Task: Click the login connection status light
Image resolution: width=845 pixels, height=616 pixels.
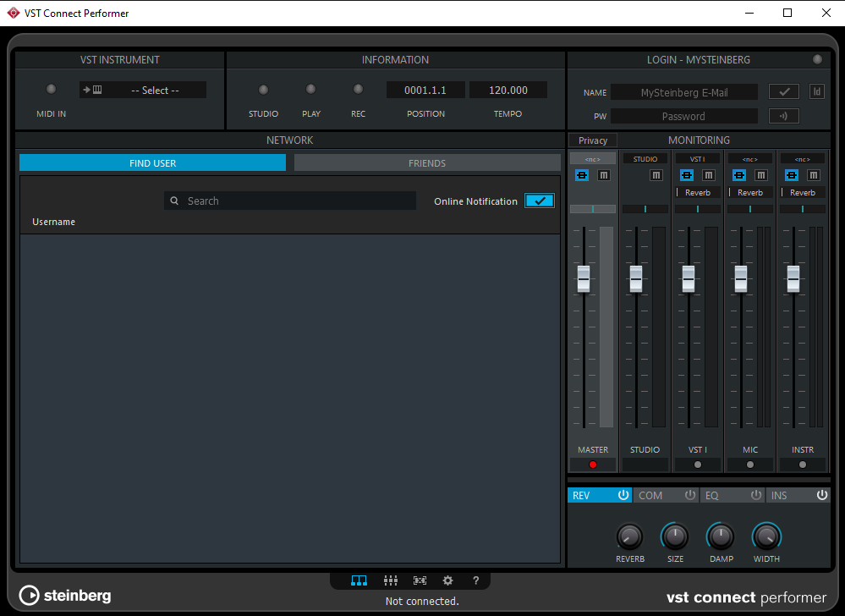Action: pyautogui.click(x=817, y=59)
